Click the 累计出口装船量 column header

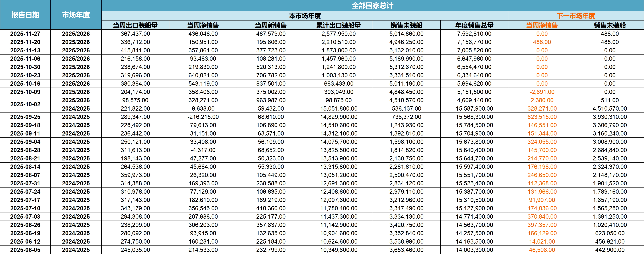[338, 25]
